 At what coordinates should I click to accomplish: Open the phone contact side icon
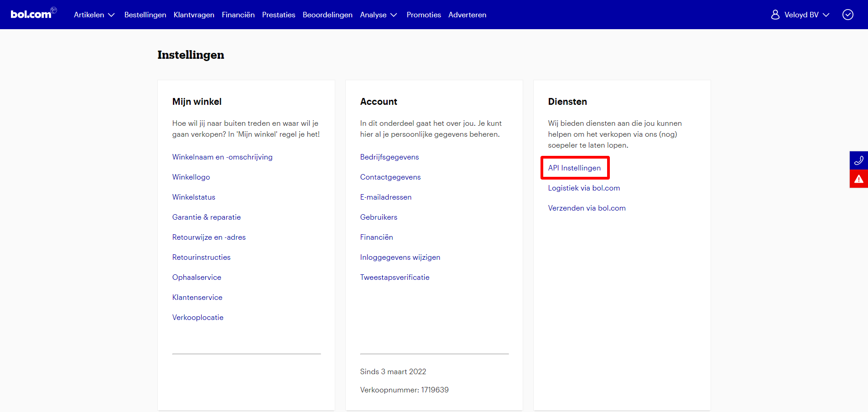(x=858, y=160)
